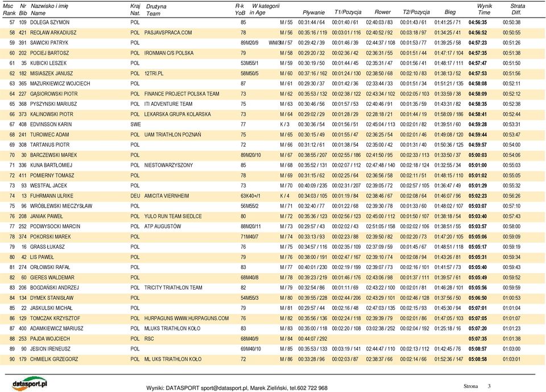
Task: Select team FINANCE PROJECT POLSKA TEAM
Action: tap(182, 94)
